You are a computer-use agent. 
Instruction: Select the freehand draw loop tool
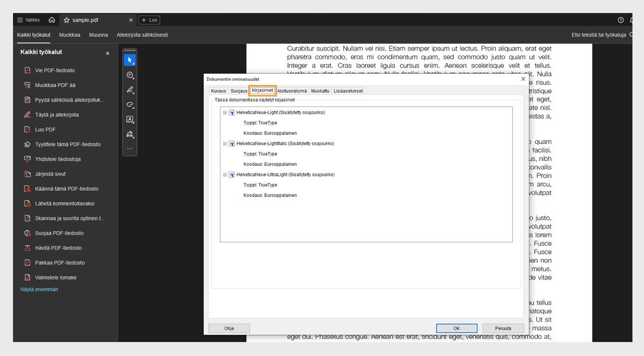pyautogui.click(x=130, y=105)
